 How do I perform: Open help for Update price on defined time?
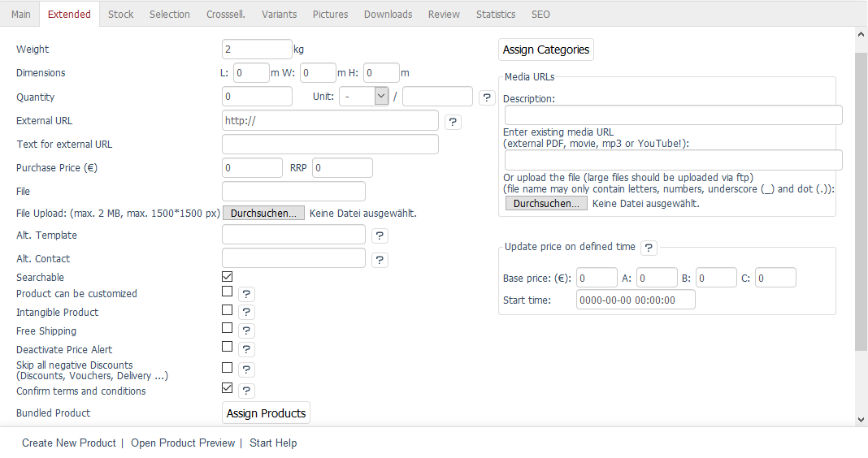649,248
